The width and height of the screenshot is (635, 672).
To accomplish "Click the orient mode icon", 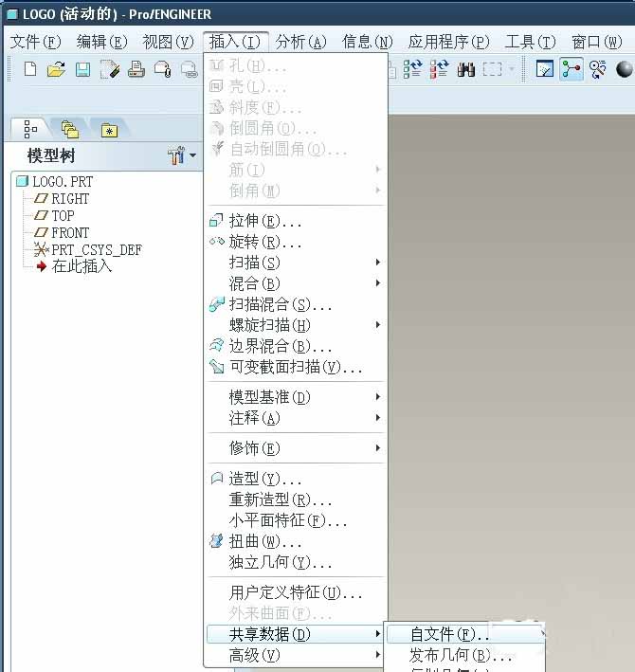I will pyautogui.click(x=598, y=69).
